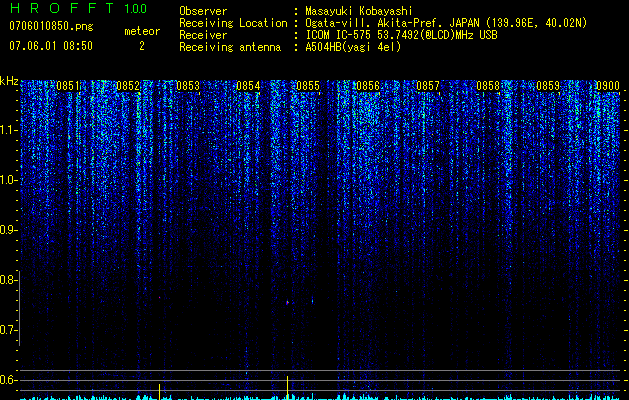
Task: Click the HROFFT 1.0.0 program title
Action: [78, 8]
